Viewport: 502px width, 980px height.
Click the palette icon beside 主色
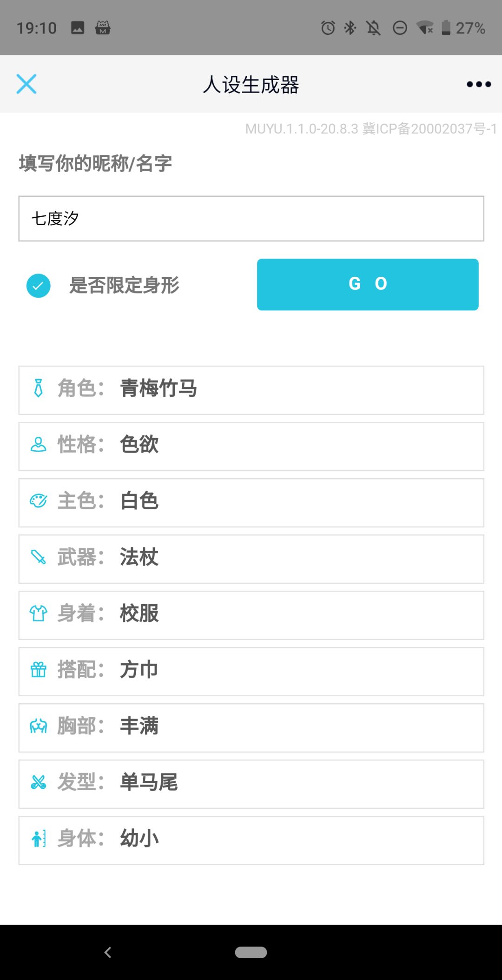pos(39,501)
